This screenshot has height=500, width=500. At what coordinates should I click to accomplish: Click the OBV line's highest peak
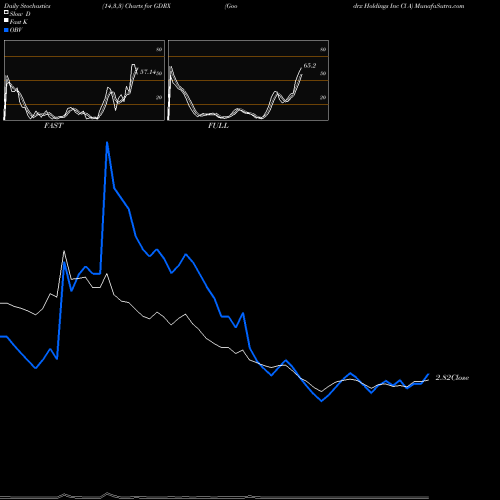pyautogui.click(x=107, y=143)
